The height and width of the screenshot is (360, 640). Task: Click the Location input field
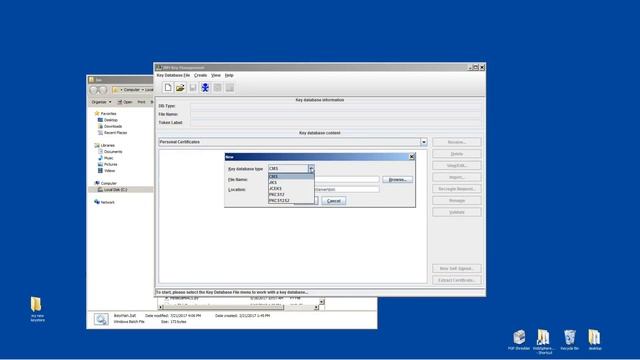[x=347, y=189]
